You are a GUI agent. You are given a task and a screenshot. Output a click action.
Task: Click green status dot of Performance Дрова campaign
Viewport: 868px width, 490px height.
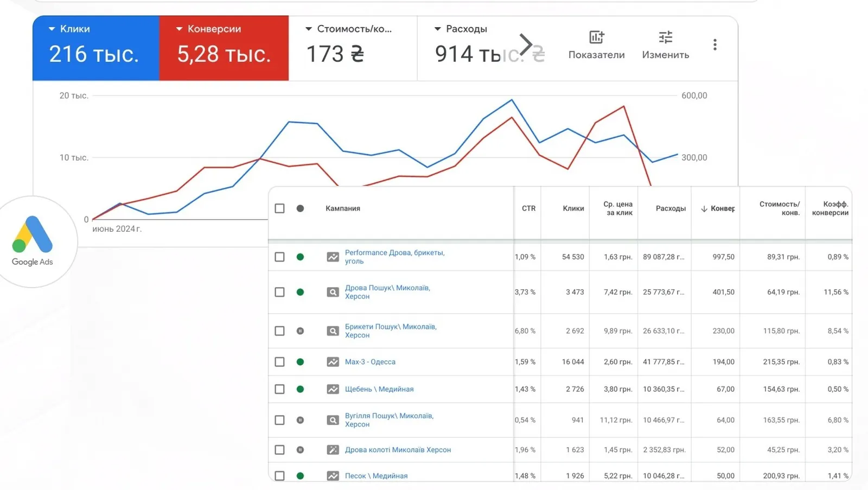point(300,257)
